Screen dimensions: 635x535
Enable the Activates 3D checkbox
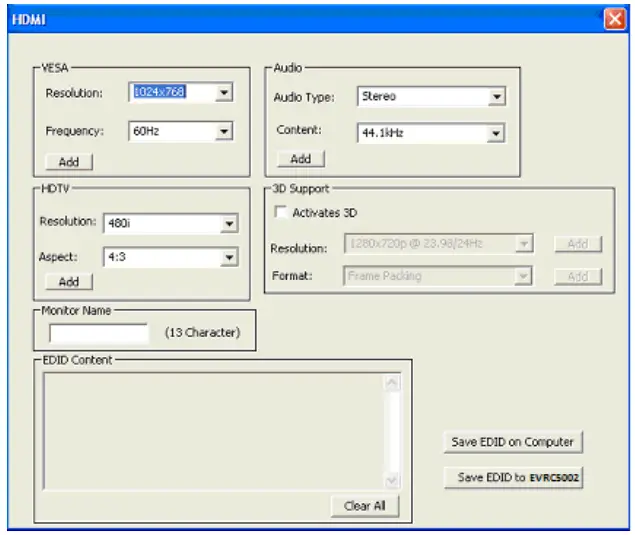[x=280, y=212]
